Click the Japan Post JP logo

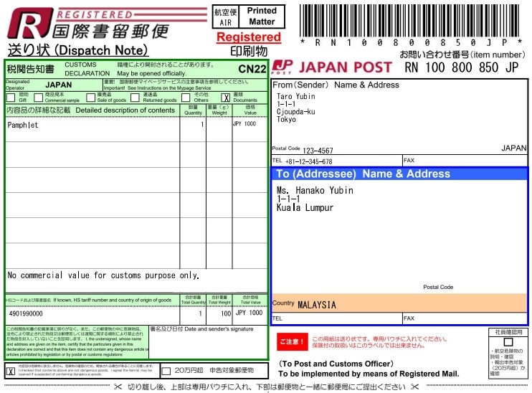(x=282, y=67)
